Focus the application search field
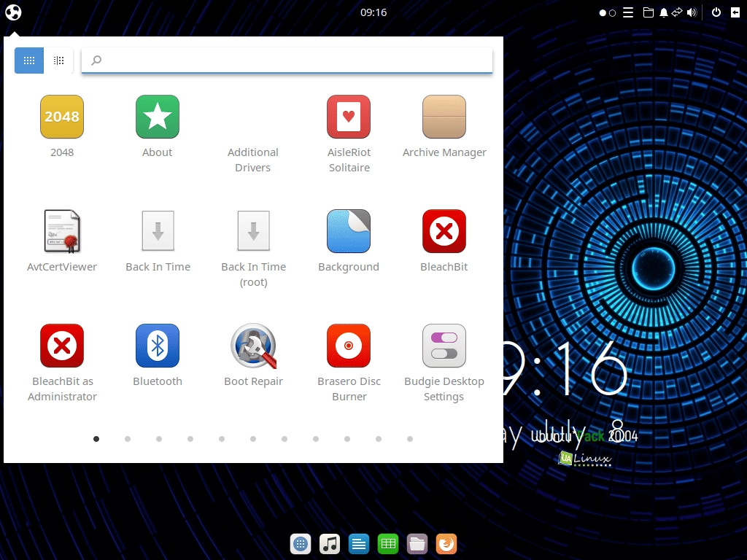 coord(287,61)
